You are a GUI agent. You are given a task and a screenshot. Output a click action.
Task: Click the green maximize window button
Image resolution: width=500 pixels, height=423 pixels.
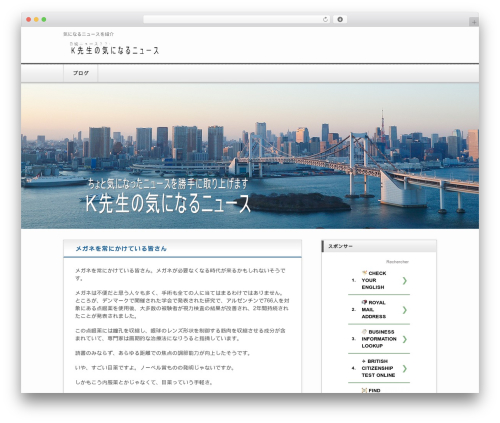44,19
